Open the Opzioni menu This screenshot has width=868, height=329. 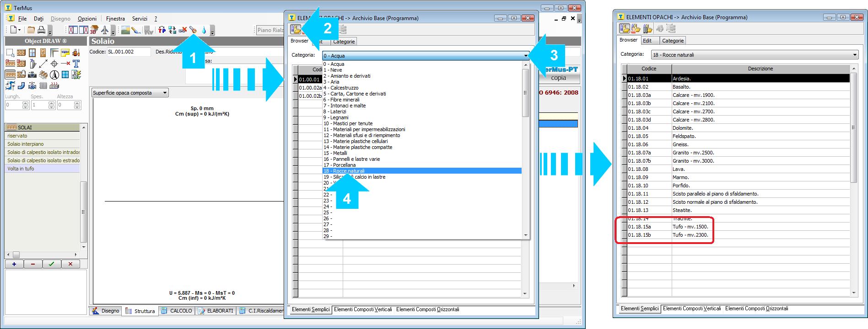pyautogui.click(x=87, y=19)
